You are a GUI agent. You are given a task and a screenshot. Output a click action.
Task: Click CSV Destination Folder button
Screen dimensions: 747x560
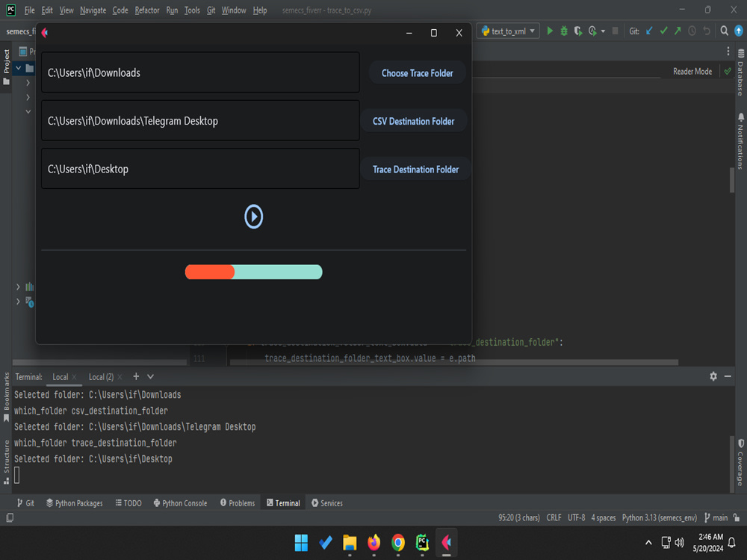point(414,120)
